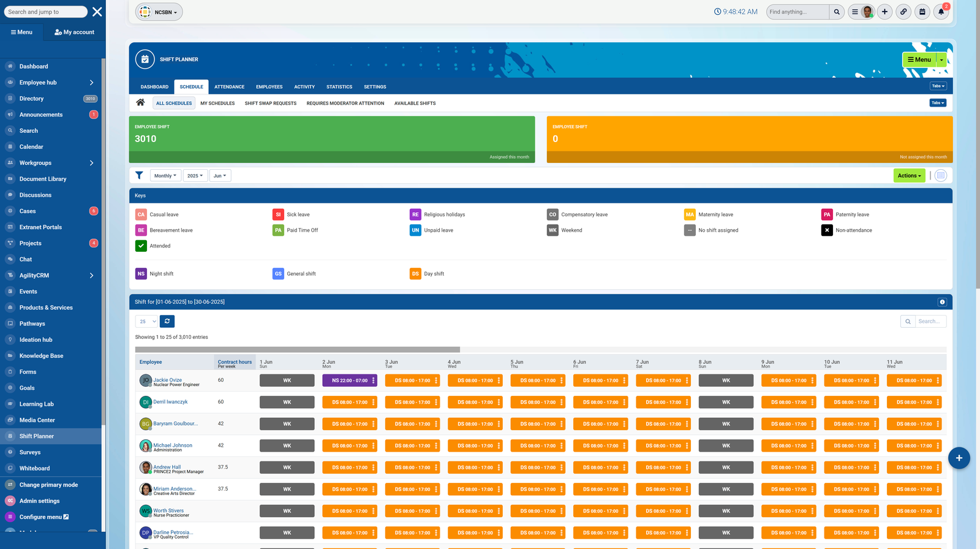The height and width of the screenshot is (549, 980).
Task: Open the Shift Swap Requests tab
Action: (x=270, y=104)
